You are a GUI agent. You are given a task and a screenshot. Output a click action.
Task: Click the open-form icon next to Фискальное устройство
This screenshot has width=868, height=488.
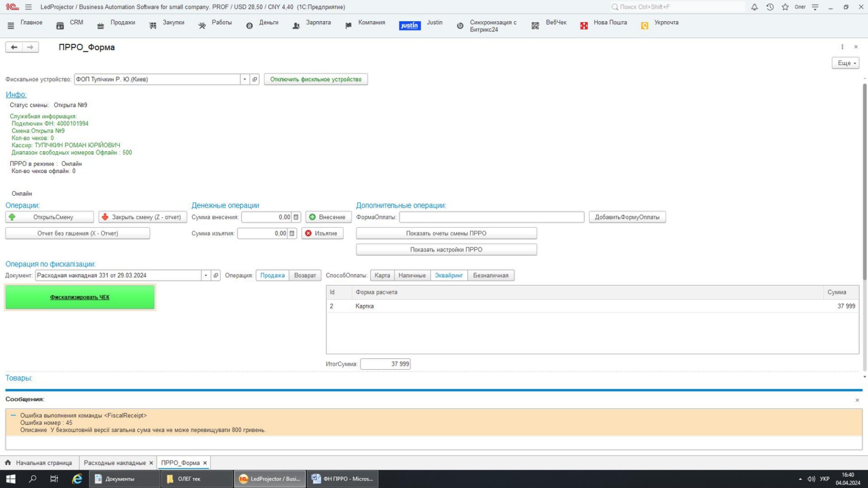click(x=254, y=79)
